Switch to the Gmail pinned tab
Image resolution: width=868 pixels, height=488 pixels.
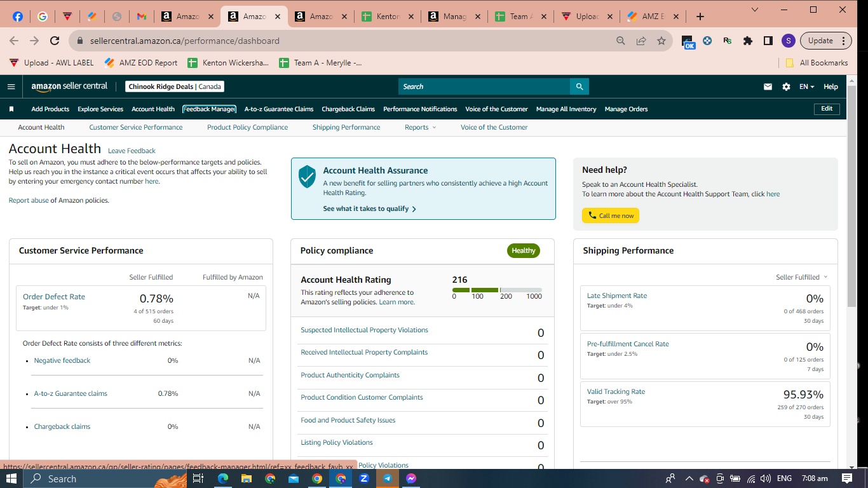click(141, 17)
